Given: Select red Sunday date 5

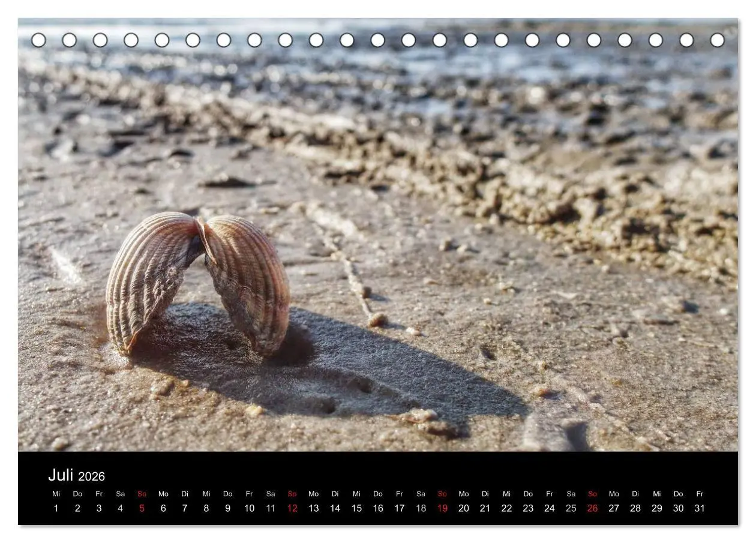Looking at the screenshot, I should coord(142,508).
